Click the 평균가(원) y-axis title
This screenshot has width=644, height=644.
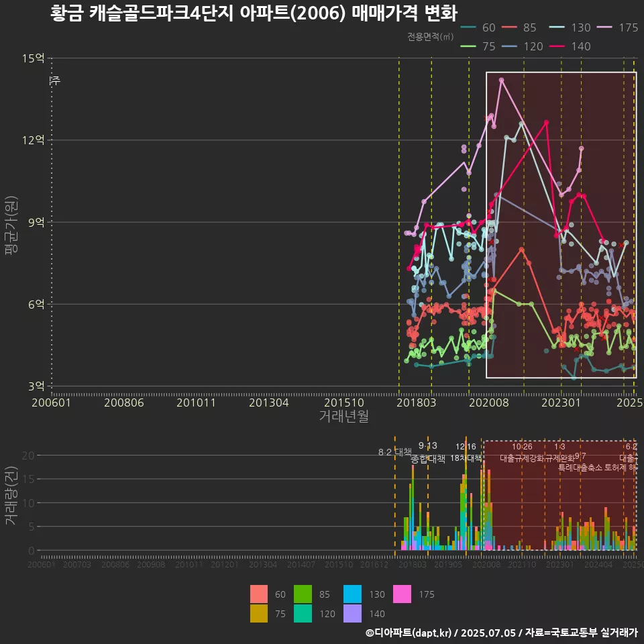[x=11, y=225]
